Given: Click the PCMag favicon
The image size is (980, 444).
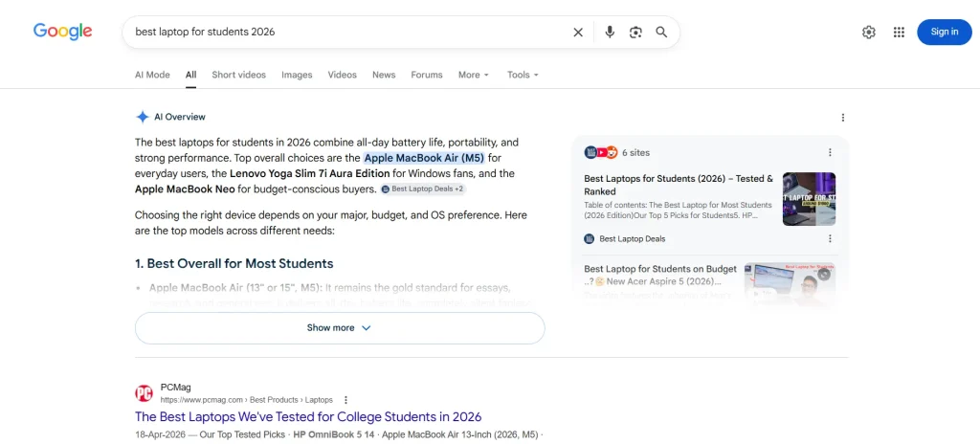Looking at the screenshot, I should point(144,393).
